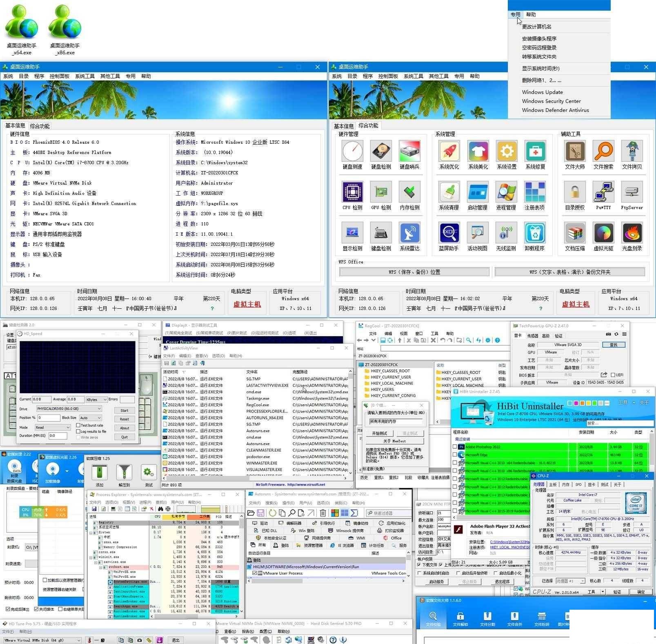The height and width of the screenshot is (644, 656).
Task: Tick 启动后最小化 in the FTP window
Action: [x=496, y=573]
